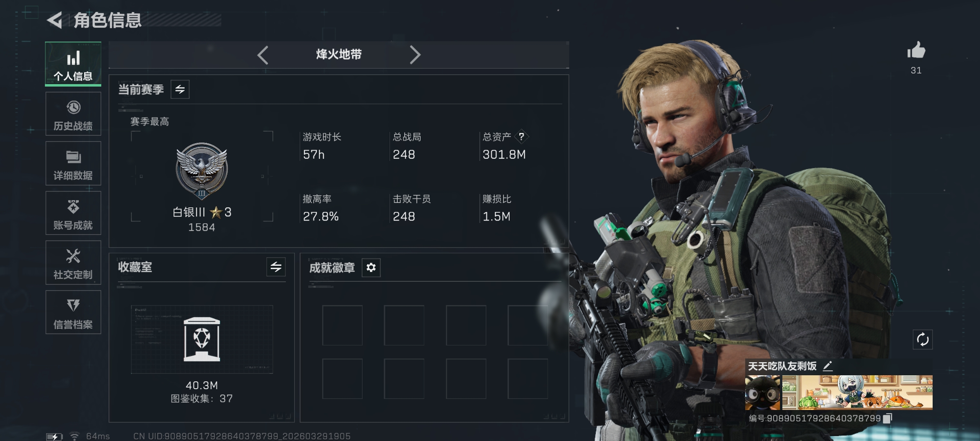This screenshot has height=441, width=980.
Task: Copy the player ID number
Action: 887,418
